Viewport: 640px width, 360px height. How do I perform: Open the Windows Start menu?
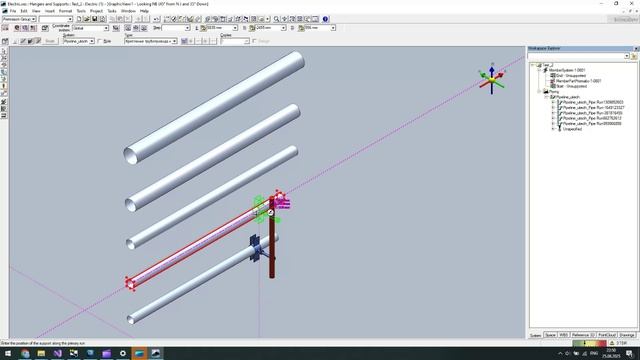pyautogui.click(x=8, y=353)
